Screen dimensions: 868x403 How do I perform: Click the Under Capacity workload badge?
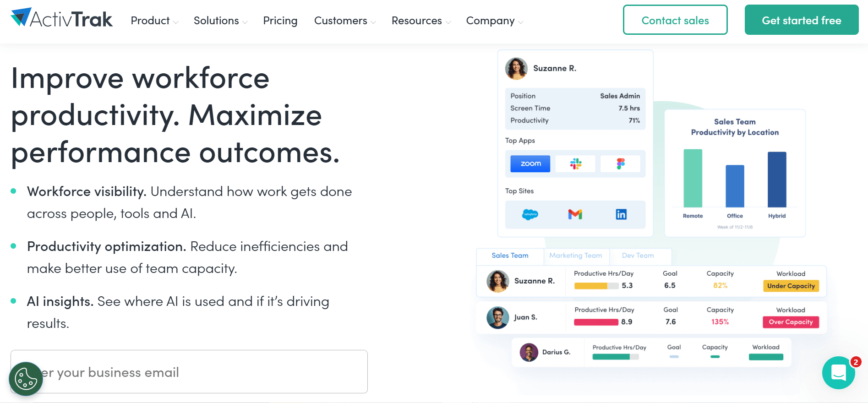coord(791,286)
